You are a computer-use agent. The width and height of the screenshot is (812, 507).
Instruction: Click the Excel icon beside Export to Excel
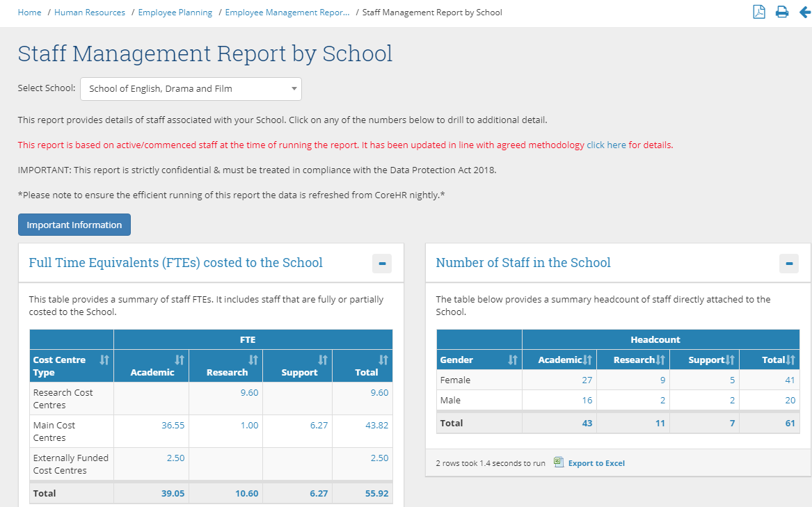pyautogui.click(x=558, y=462)
